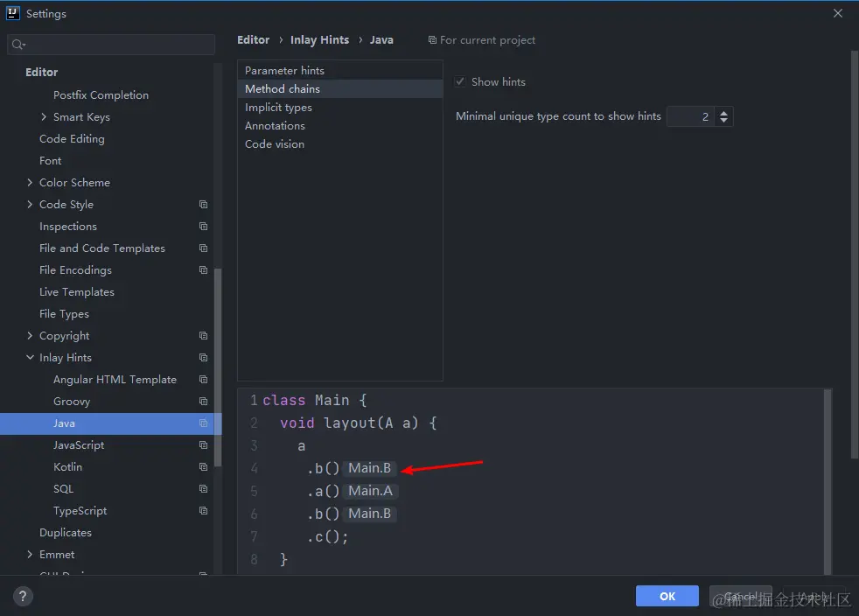Image resolution: width=859 pixels, height=616 pixels.
Task: Open File Encodings settings
Action: click(x=75, y=270)
